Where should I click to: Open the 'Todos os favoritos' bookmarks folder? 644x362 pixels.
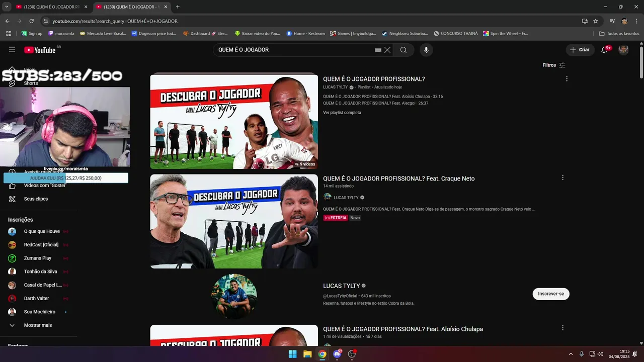(619, 34)
